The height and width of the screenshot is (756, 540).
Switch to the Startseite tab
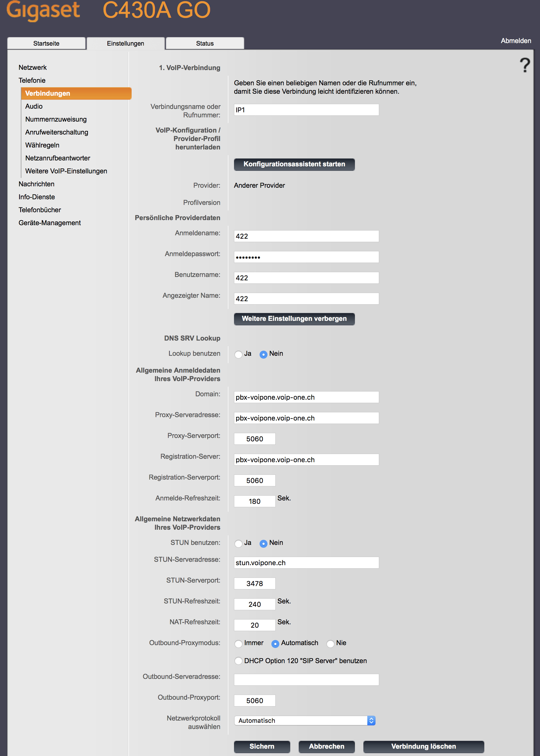(46, 43)
